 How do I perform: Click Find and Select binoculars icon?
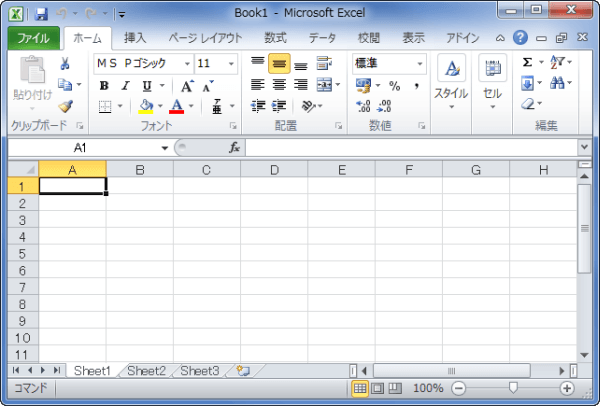tap(557, 83)
